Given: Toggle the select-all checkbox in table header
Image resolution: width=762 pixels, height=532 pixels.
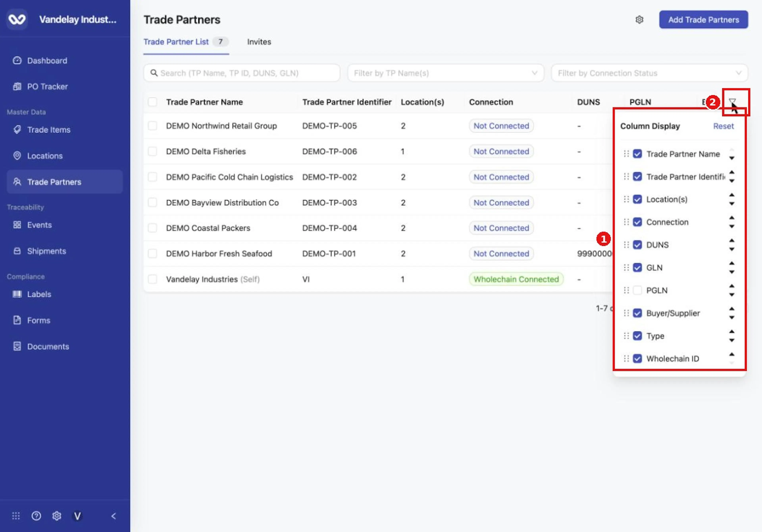Looking at the screenshot, I should [152, 102].
